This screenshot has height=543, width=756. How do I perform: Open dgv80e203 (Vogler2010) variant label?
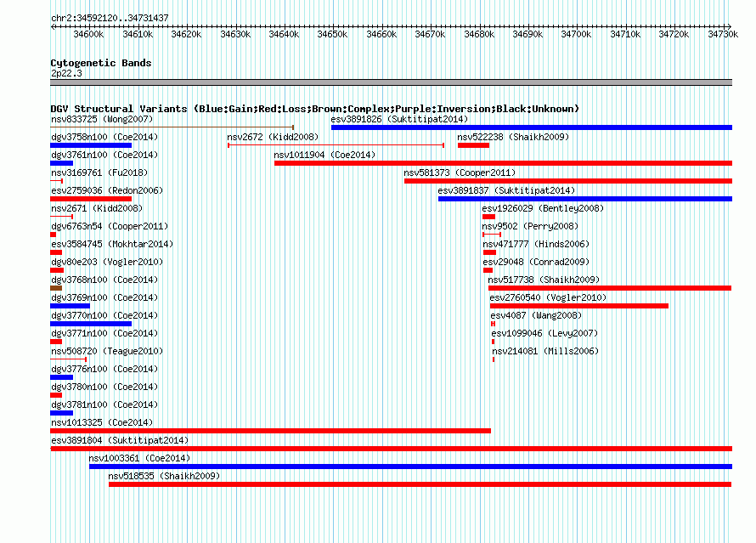coord(107,262)
